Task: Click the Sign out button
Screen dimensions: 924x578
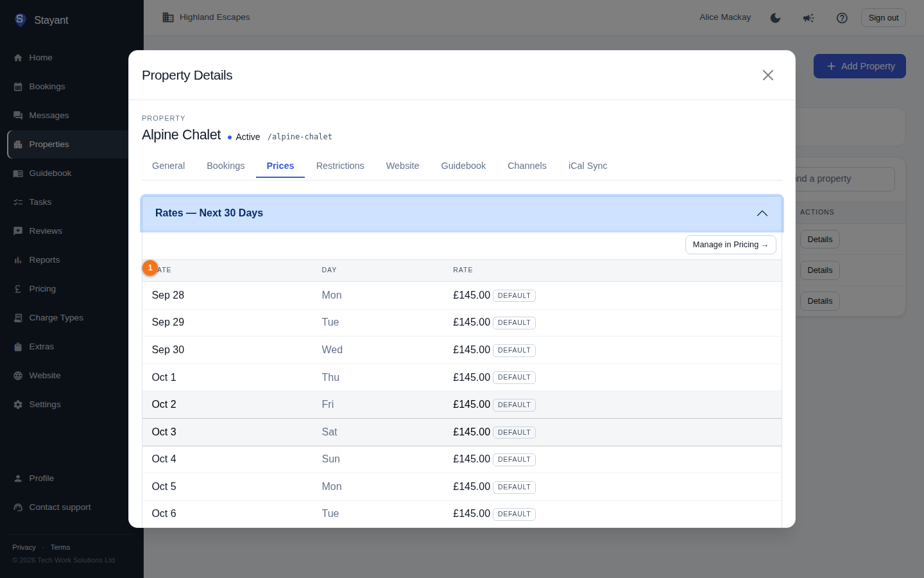Action: 884,18
